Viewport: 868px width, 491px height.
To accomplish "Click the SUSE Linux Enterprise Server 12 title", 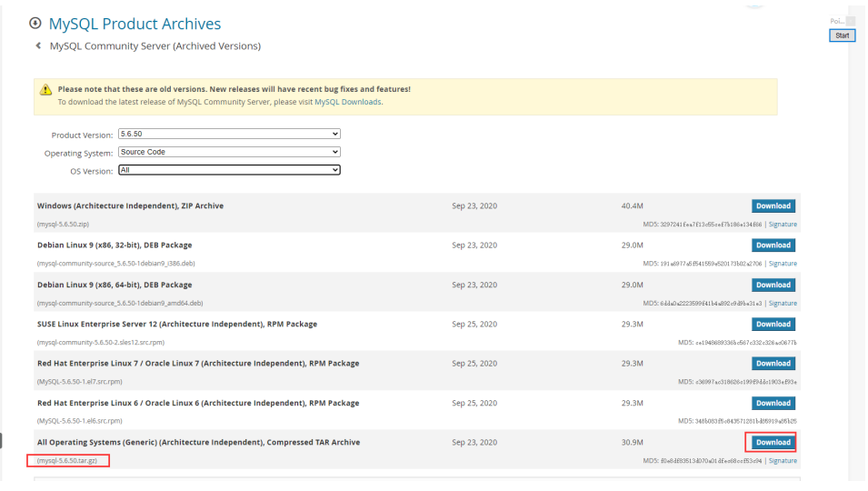I will coord(177,324).
